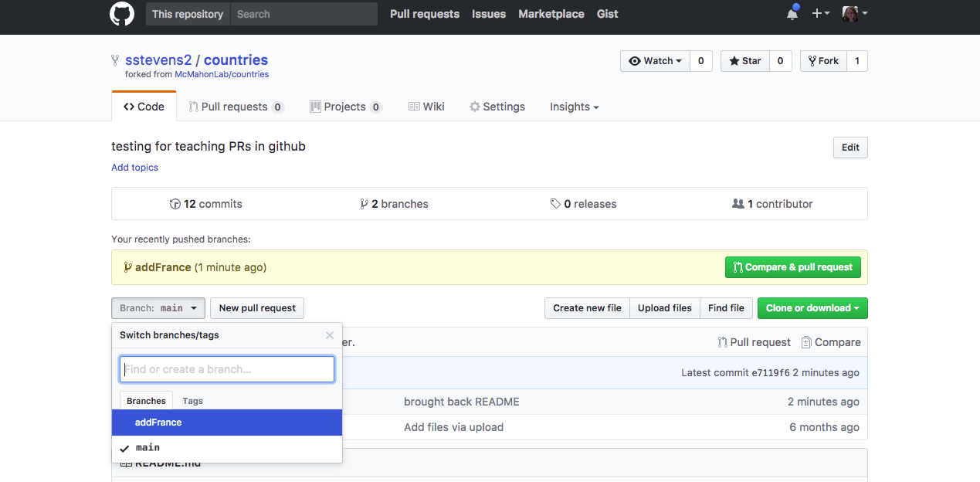Open latest commit e7119f6
980x482 pixels.
coord(771,373)
